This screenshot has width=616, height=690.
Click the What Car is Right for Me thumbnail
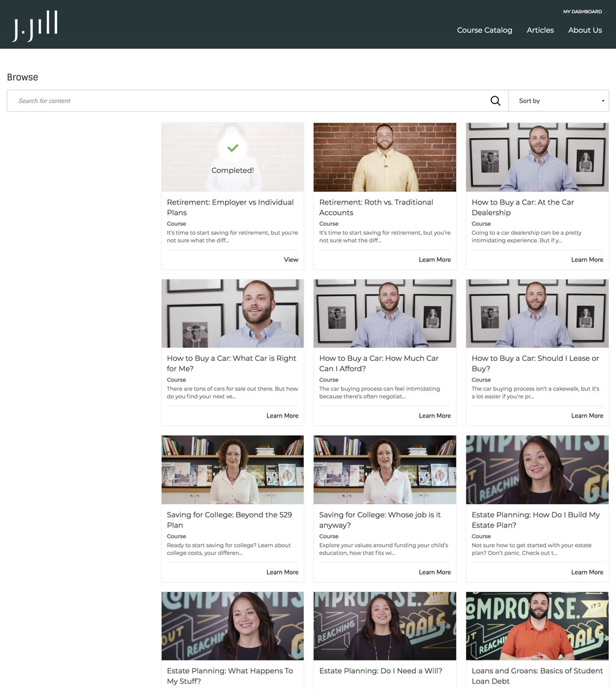232,313
